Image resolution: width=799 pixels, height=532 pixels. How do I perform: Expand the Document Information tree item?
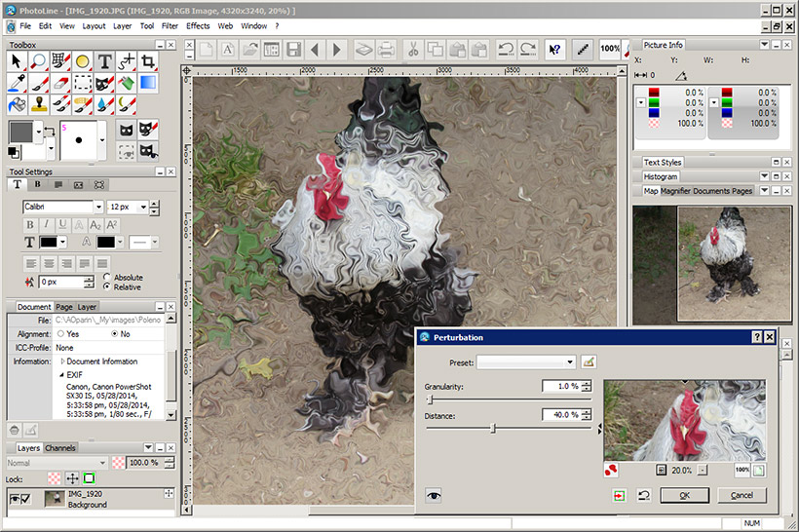(x=62, y=361)
